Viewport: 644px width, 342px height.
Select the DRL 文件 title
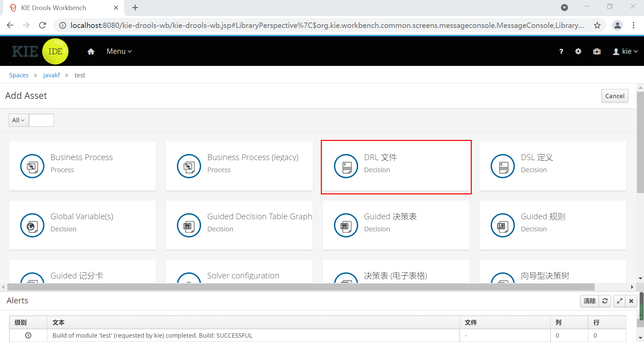[x=380, y=157]
